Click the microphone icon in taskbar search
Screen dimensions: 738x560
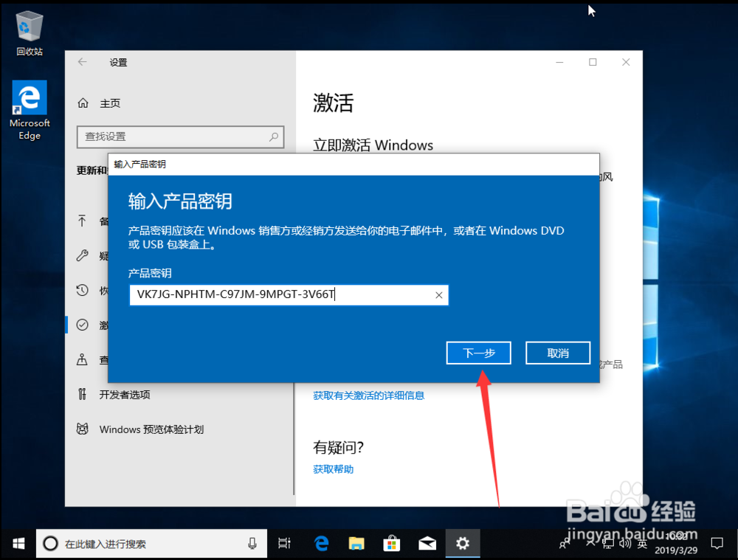point(252,544)
